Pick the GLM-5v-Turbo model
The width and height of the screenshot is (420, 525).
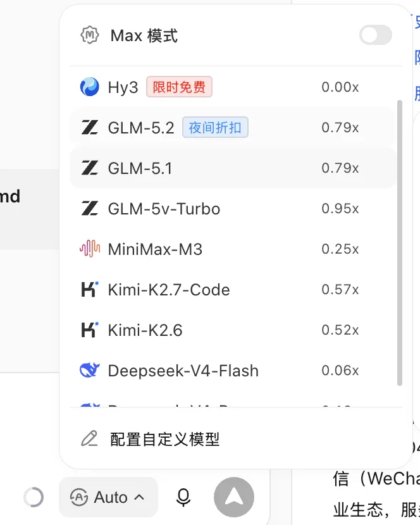(233, 209)
